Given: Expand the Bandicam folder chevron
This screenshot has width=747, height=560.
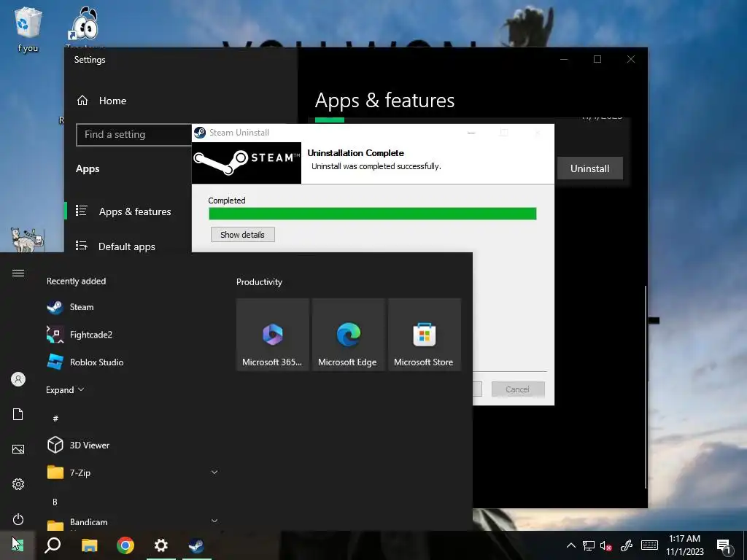Looking at the screenshot, I should pos(214,521).
